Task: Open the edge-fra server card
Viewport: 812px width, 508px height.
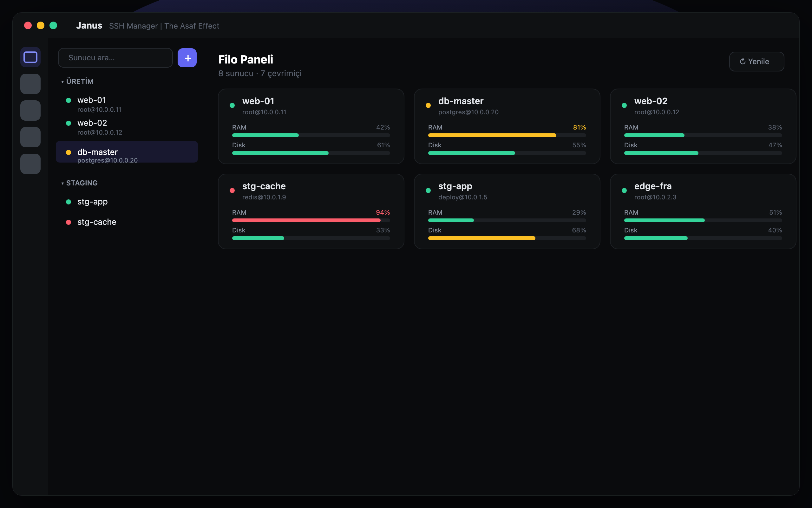Action: (703, 211)
